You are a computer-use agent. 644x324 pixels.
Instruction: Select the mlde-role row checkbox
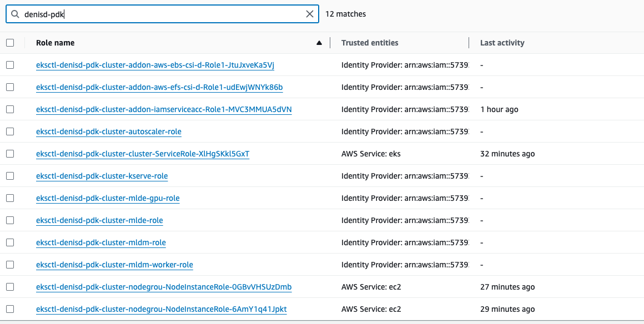coord(10,220)
